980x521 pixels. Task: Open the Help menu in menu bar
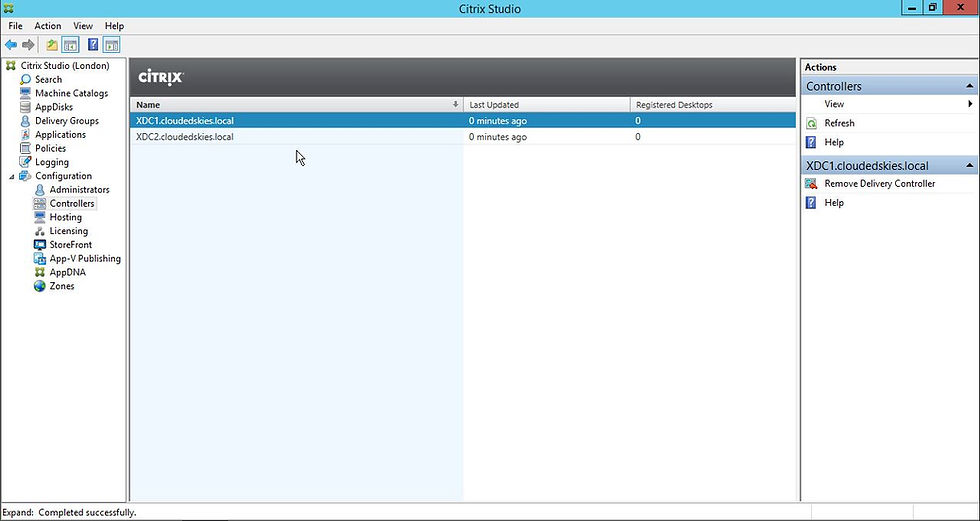coord(114,26)
